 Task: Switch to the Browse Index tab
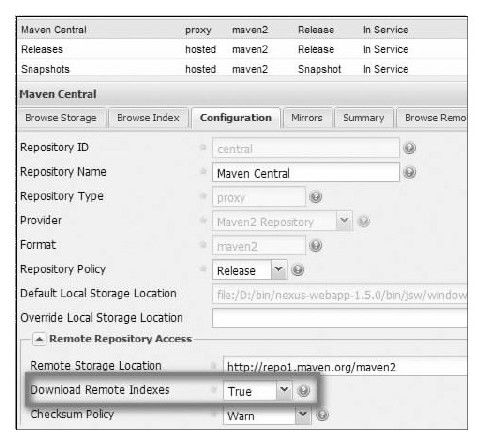(x=148, y=118)
